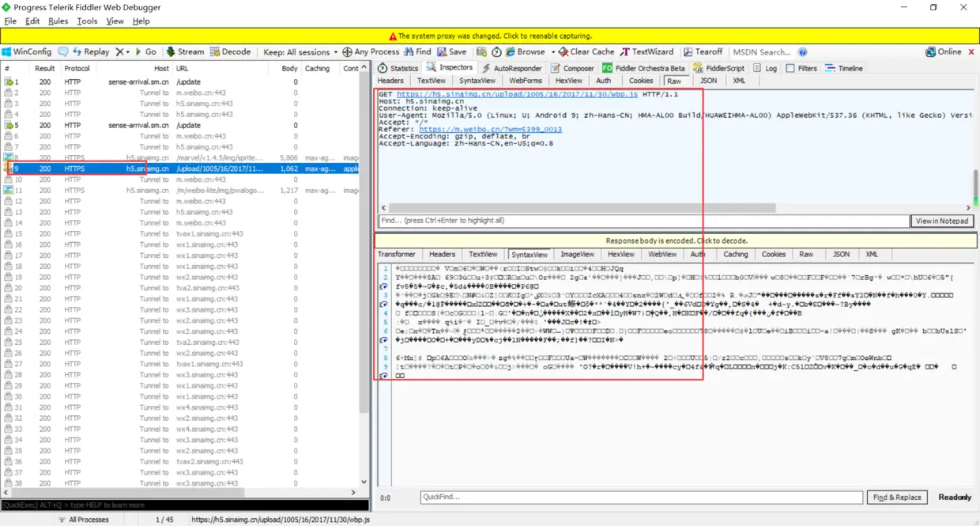Image resolution: width=980 pixels, height=526 pixels.
Task: Toggle Stream mode in toolbar
Action: click(x=185, y=51)
